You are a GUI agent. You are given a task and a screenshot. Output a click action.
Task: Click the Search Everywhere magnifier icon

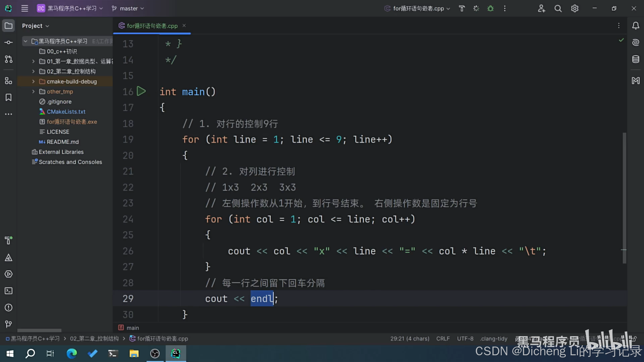pos(558,8)
